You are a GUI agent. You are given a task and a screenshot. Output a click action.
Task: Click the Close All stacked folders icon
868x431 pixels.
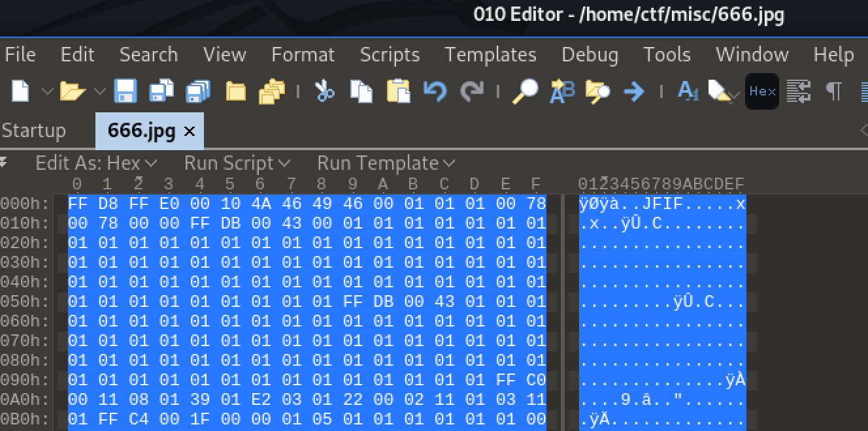coord(272,91)
